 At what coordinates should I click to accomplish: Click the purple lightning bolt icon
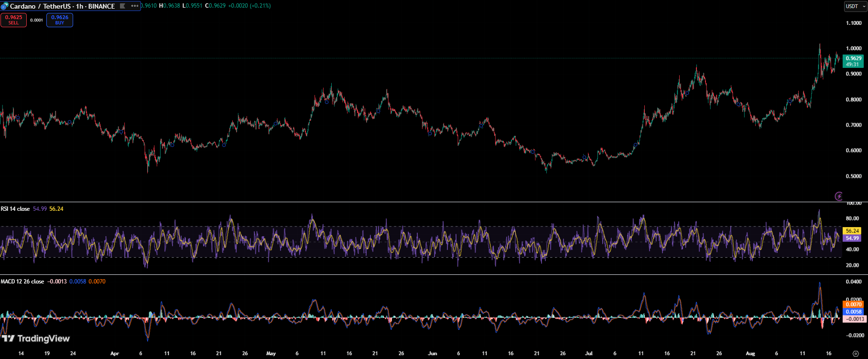838,196
